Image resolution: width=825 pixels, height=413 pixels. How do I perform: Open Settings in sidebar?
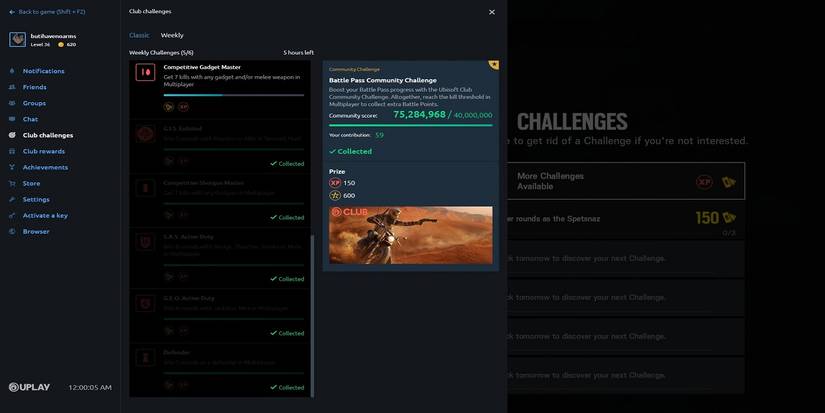[x=36, y=199]
